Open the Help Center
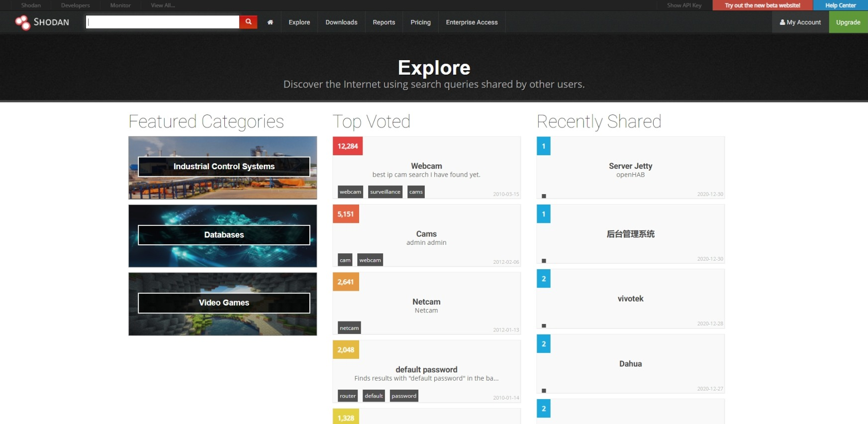The image size is (868, 424). tap(841, 5)
